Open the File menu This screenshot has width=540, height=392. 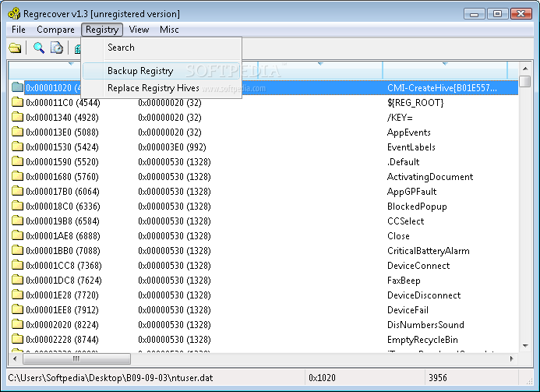19,30
